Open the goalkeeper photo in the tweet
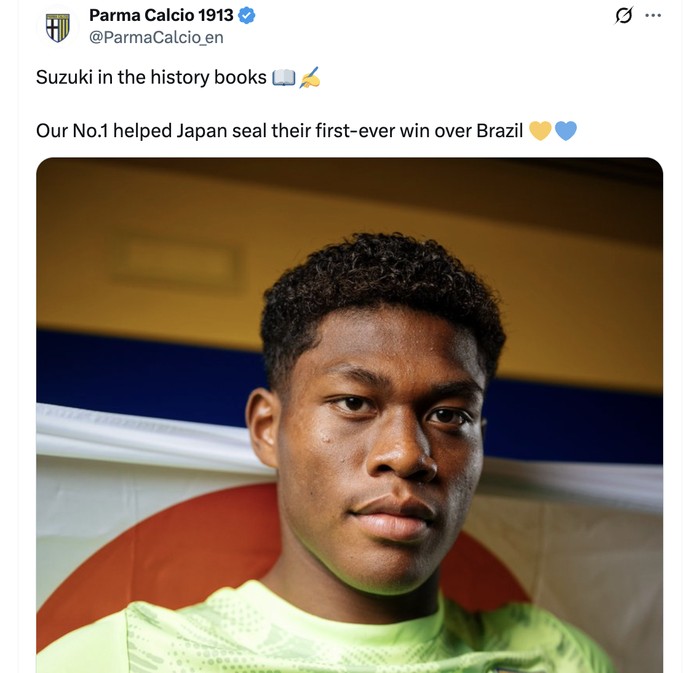The image size is (700, 673). click(x=350, y=415)
